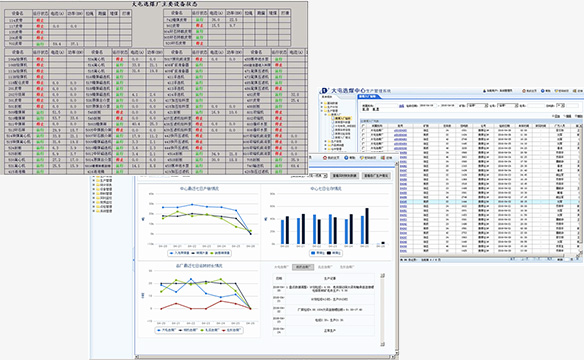Image resolution: width=584 pixels, height=360 pixels.
Task: Open the first combo box in the filter bar
Action: coord(478,106)
